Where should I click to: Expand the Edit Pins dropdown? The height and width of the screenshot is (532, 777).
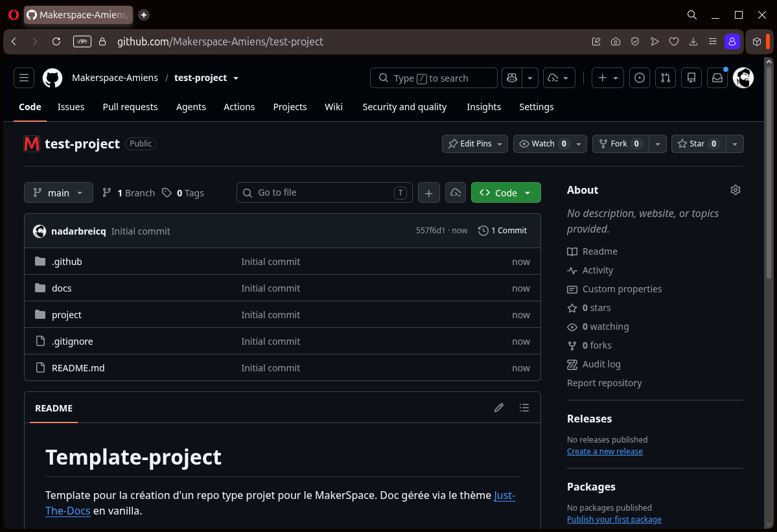475,144
